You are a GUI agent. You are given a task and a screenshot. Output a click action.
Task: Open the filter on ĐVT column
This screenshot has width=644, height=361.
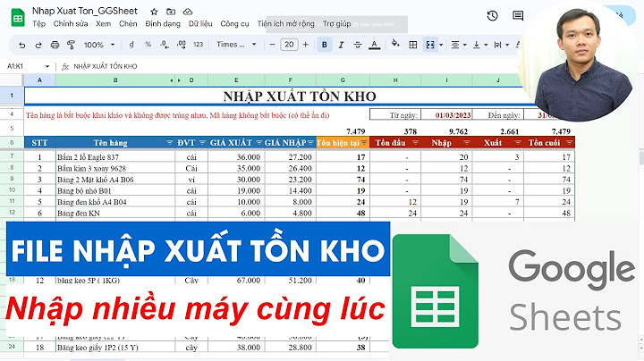click(x=202, y=143)
